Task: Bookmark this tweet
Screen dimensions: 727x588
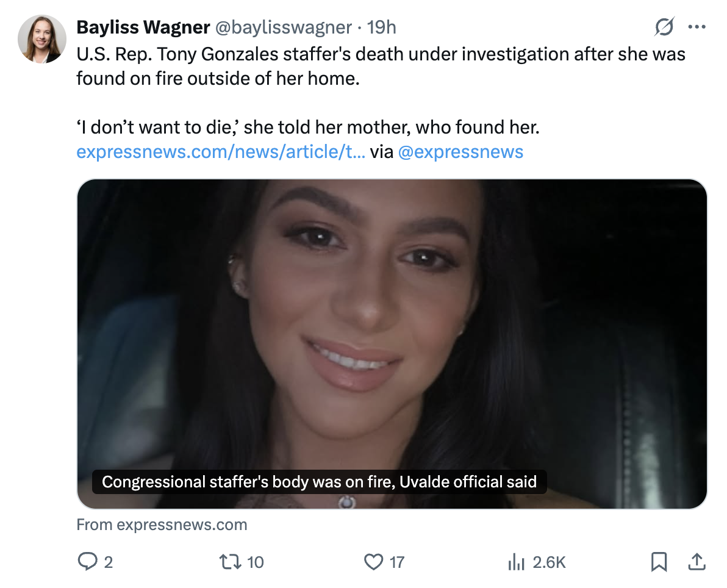Action: tap(659, 561)
